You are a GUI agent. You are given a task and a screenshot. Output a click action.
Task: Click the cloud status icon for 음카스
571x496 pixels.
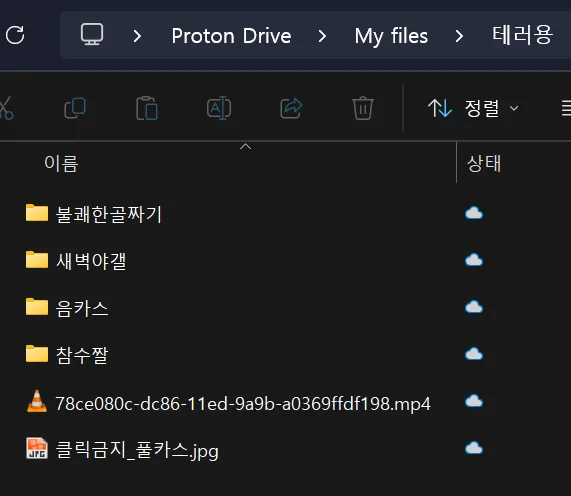pos(474,307)
